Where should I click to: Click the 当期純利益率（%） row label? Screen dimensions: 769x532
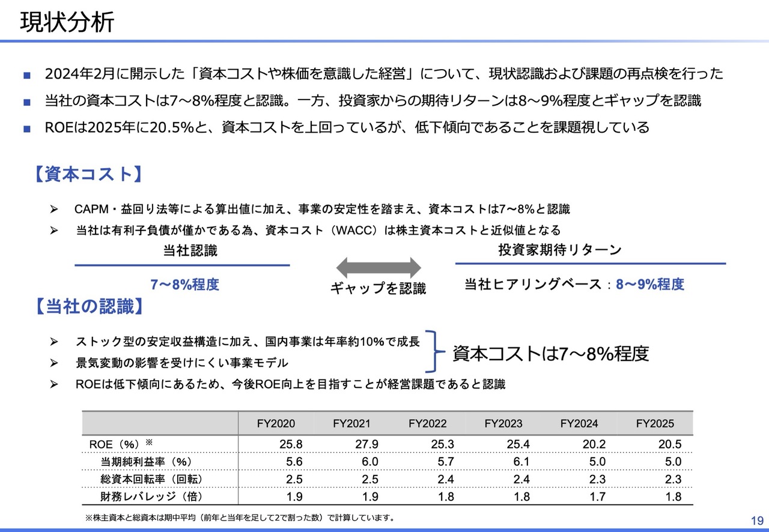pyautogui.click(x=146, y=461)
